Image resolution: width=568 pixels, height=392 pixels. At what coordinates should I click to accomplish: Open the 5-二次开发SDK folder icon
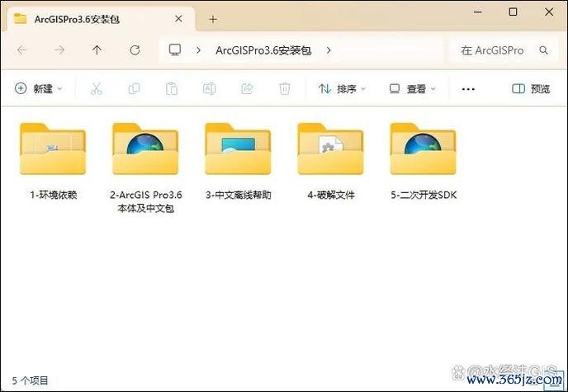point(423,149)
